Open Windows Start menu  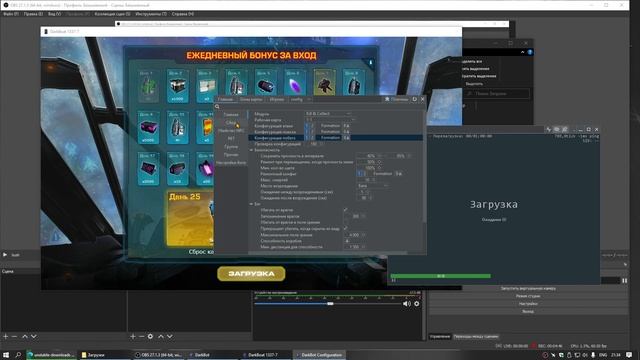click(6, 355)
